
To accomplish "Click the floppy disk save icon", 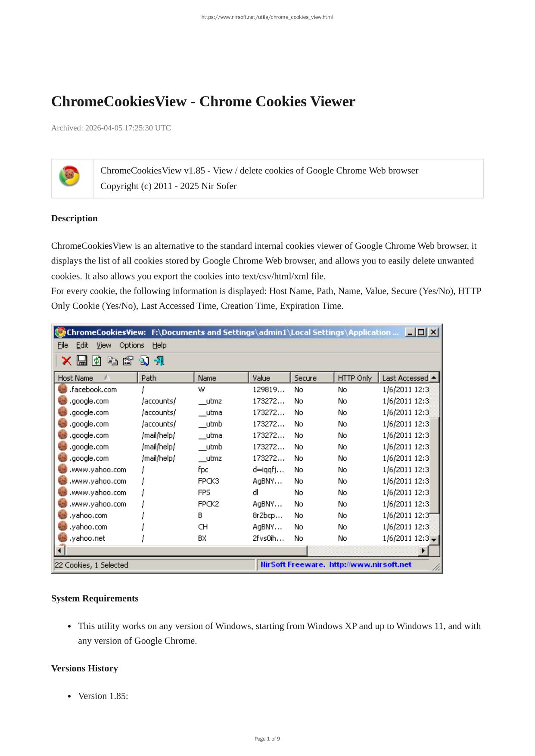I will [82, 361].
